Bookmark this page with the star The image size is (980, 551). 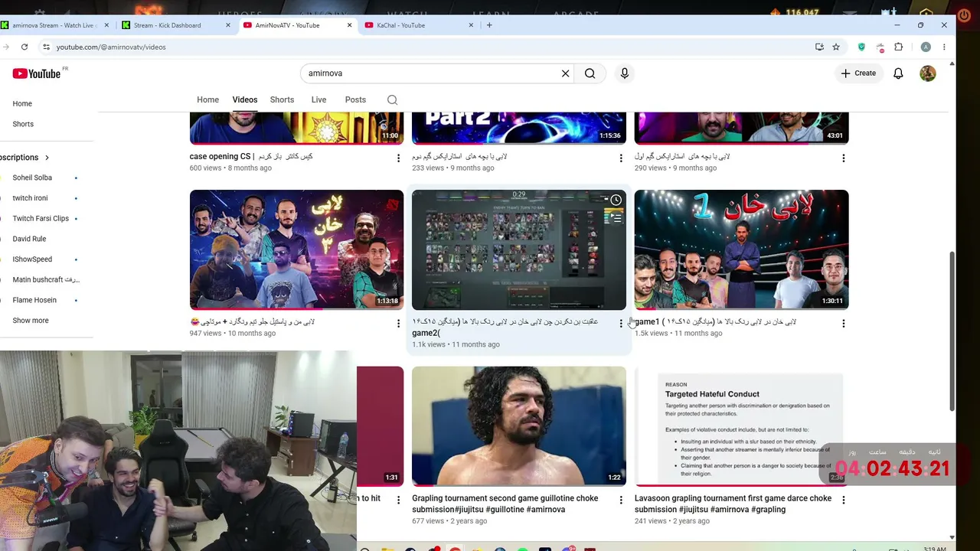tap(836, 47)
